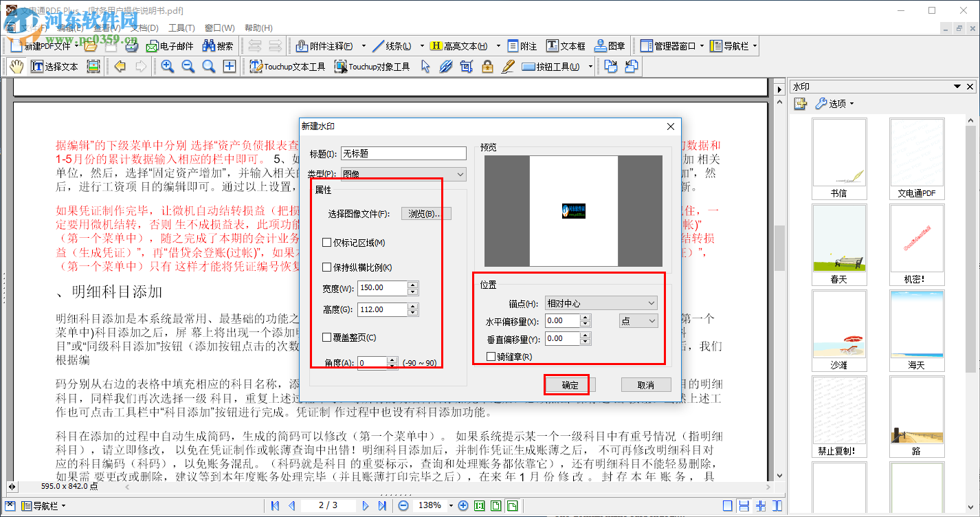Decrease 高度 value with down arrow
The image size is (980, 517).
tap(412, 313)
